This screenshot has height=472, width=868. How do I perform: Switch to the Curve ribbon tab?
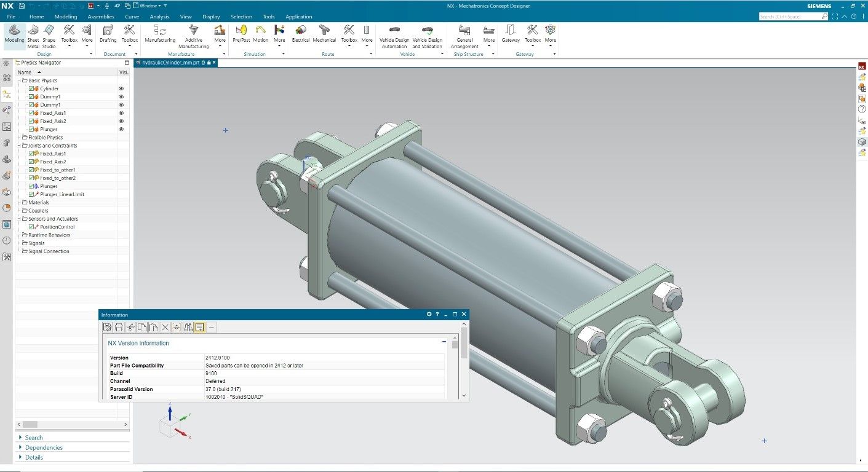click(132, 17)
